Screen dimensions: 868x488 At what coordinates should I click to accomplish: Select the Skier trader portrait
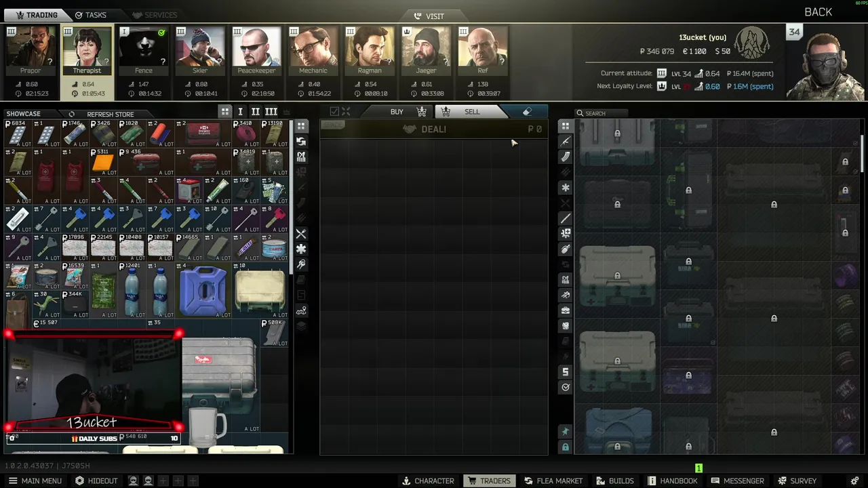click(x=200, y=51)
